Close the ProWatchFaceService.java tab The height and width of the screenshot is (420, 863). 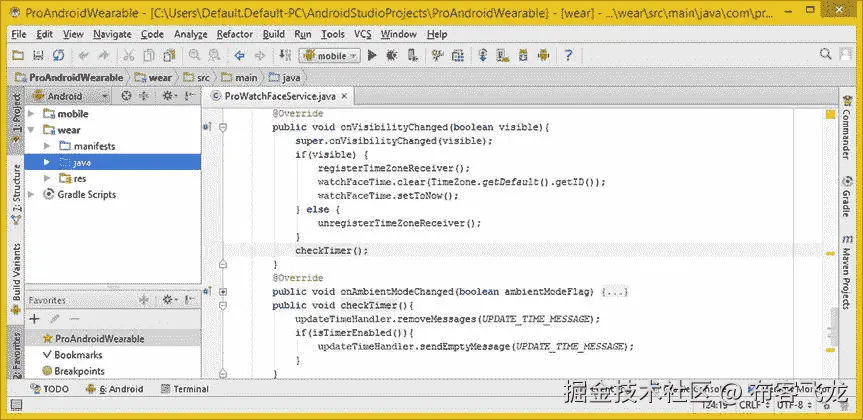(x=345, y=96)
